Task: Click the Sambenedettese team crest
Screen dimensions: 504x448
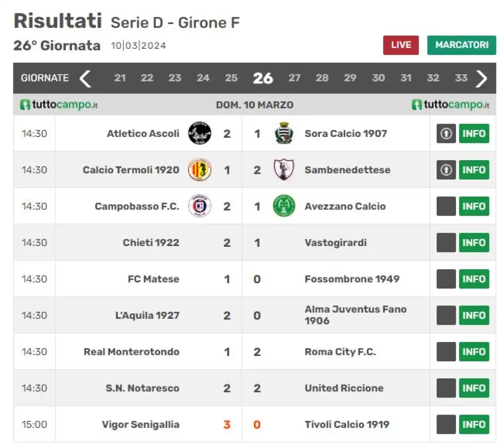Action: tap(283, 170)
